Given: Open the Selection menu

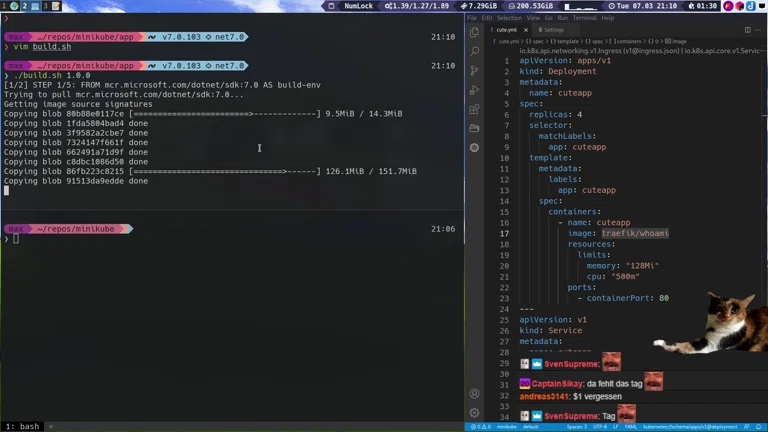Looking at the screenshot, I should point(509,18).
